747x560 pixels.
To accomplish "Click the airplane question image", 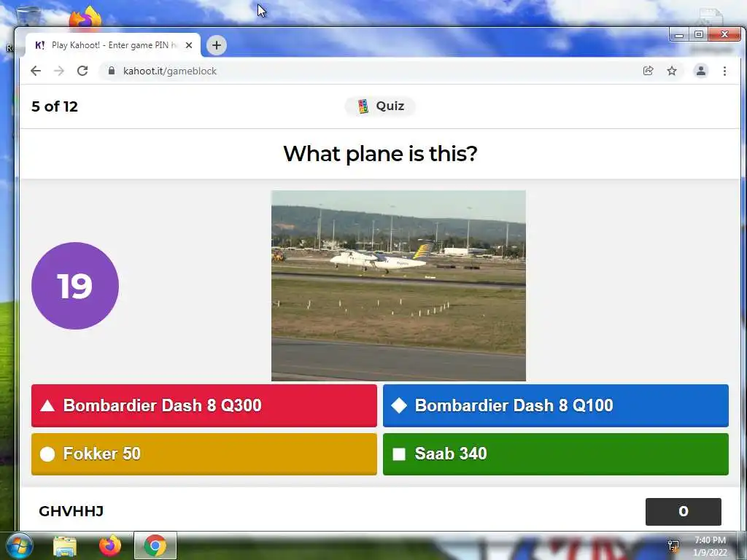I will (398, 286).
